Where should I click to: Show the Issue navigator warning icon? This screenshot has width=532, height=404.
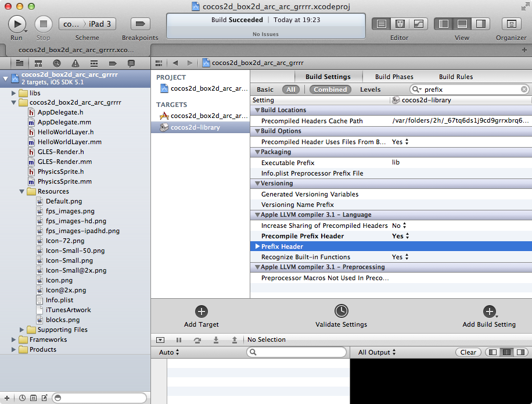pos(76,63)
